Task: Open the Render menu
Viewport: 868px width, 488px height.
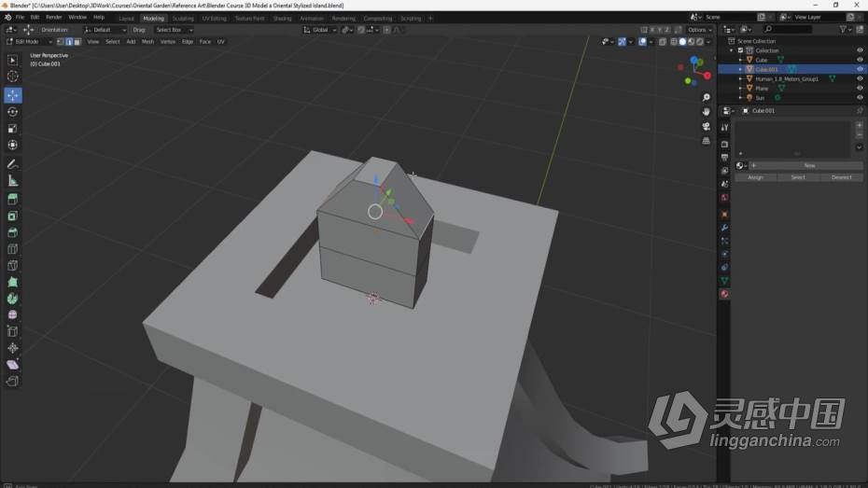Action: (x=54, y=18)
